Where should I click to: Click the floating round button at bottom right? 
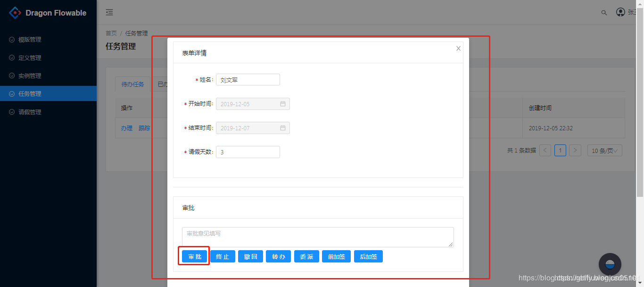click(610, 264)
